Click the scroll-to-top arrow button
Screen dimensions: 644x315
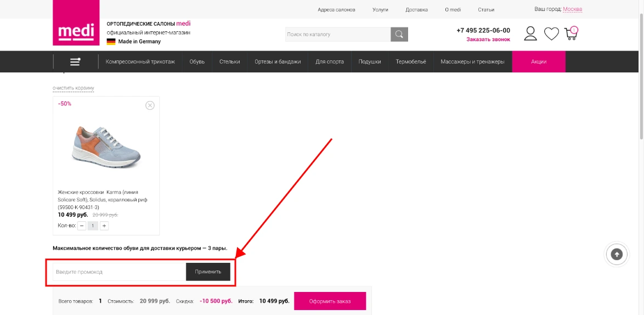pos(617,254)
